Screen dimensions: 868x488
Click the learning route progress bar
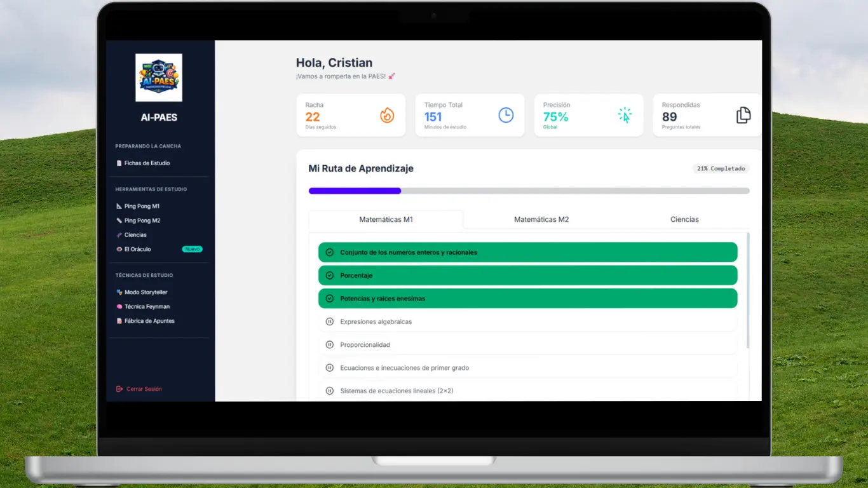(x=529, y=191)
